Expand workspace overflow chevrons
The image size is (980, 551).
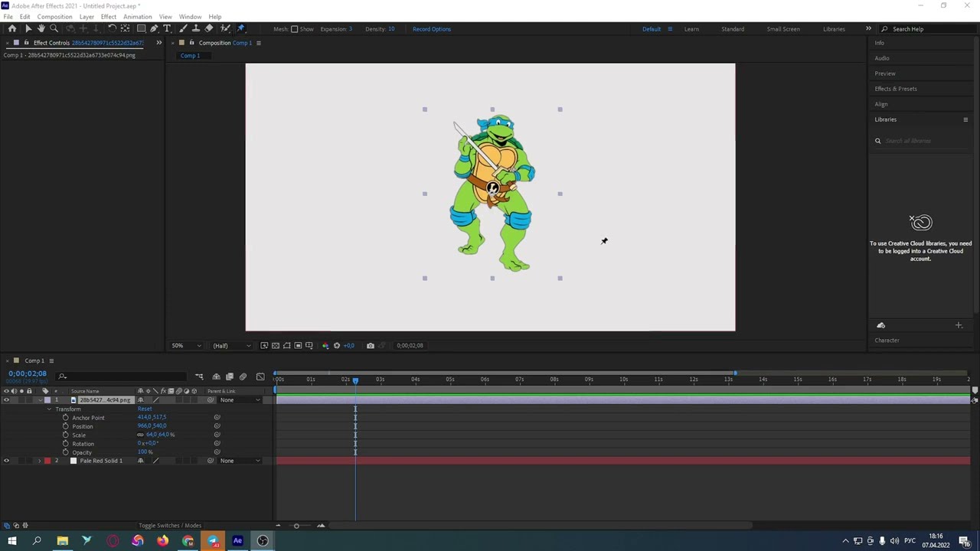(x=868, y=29)
